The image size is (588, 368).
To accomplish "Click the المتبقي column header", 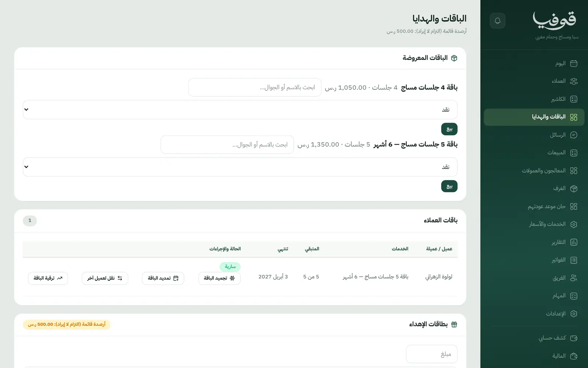I will 312,249.
